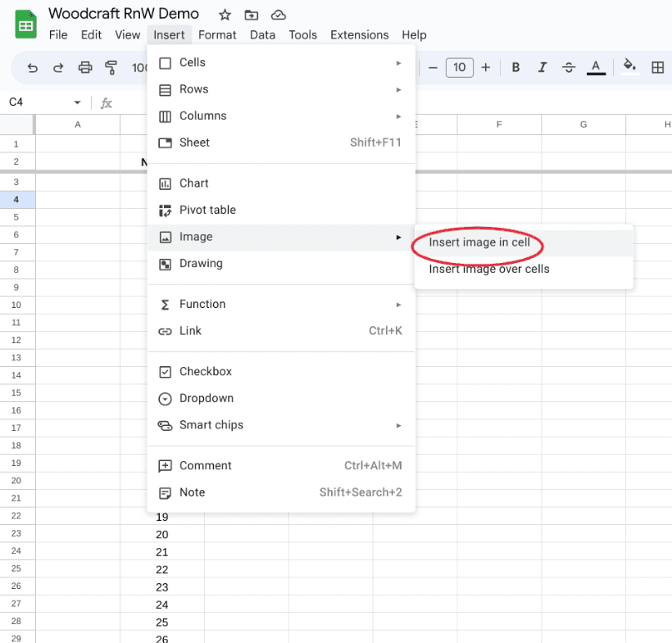Open the Google Sheets home icon
The width and height of the screenshot is (672, 643).
pyautogui.click(x=25, y=25)
